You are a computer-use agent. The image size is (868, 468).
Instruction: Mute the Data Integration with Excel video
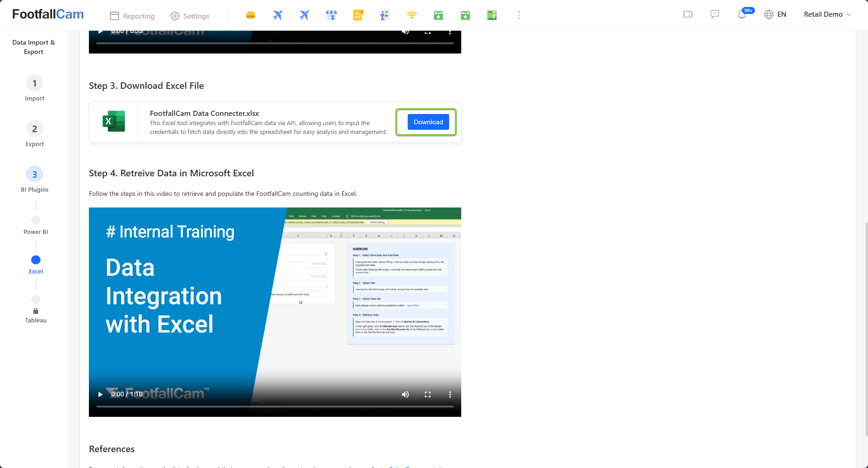[x=405, y=394]
